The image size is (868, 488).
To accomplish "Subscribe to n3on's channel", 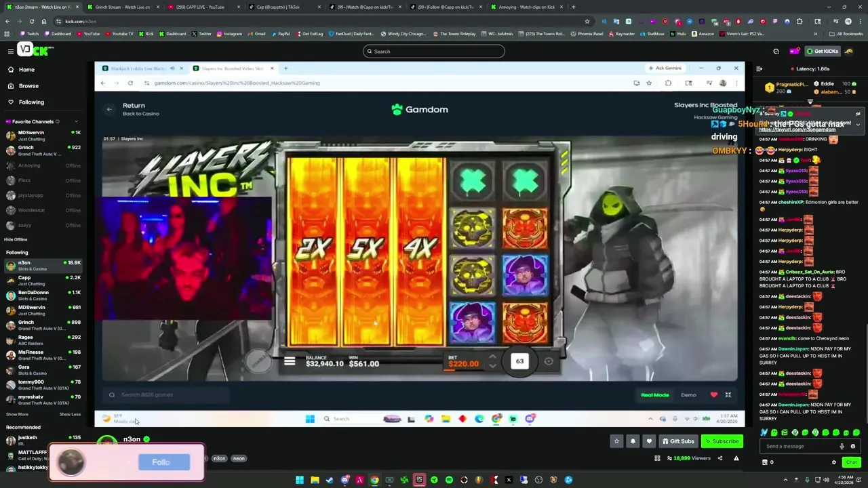I will [722, 441].
